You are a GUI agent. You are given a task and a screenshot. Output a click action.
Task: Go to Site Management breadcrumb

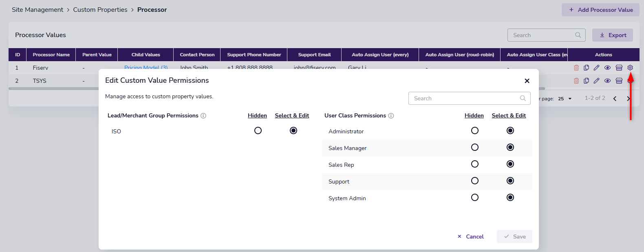(37, 10)
